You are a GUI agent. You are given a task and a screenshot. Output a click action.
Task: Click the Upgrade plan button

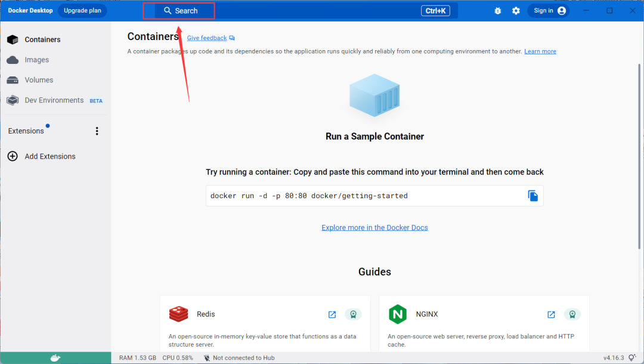82,11
